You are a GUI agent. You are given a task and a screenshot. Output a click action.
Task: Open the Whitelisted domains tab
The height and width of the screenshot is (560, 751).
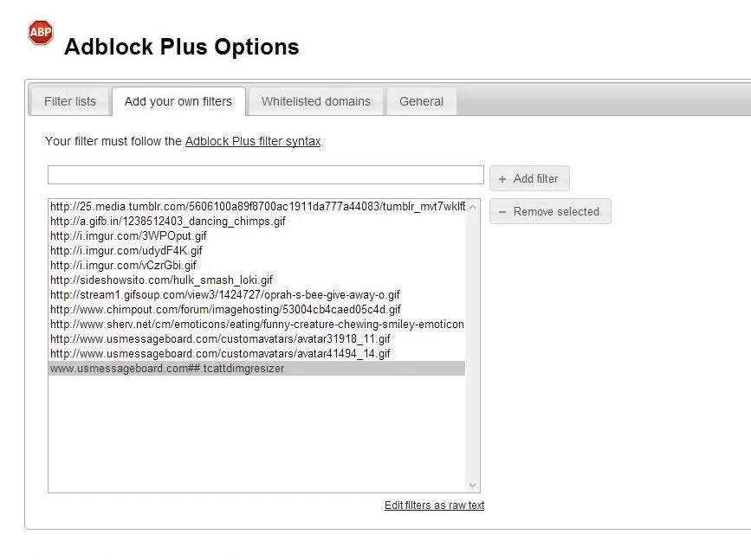tap(315, 101)
